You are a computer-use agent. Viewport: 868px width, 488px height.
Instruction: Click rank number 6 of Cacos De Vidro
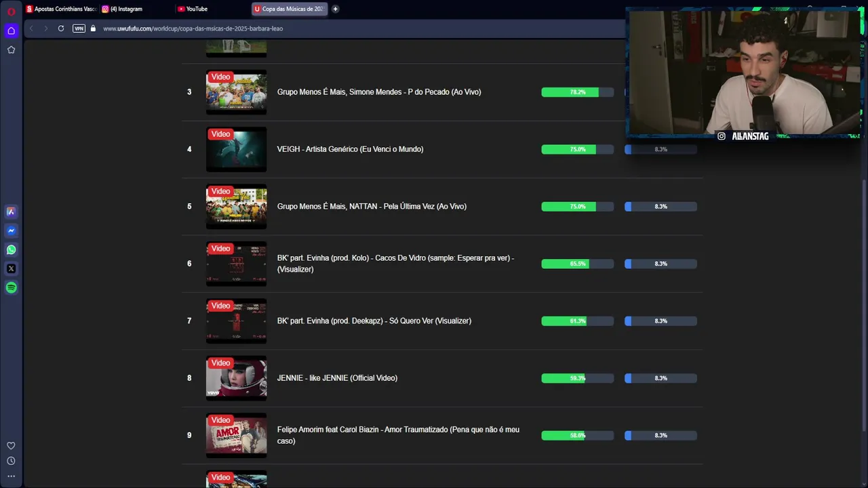pyautogui.click(x=189, y=264)
